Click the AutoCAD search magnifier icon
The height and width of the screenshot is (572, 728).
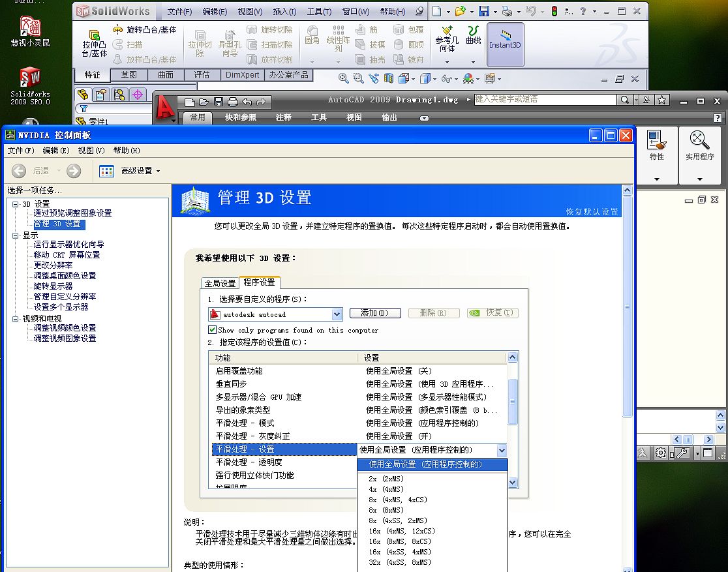(x=625, y=100)
